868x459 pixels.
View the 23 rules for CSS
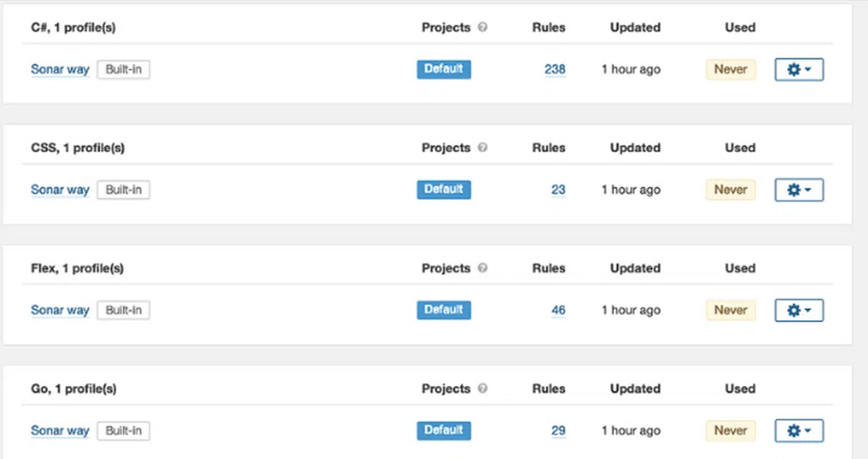[558, 190]
